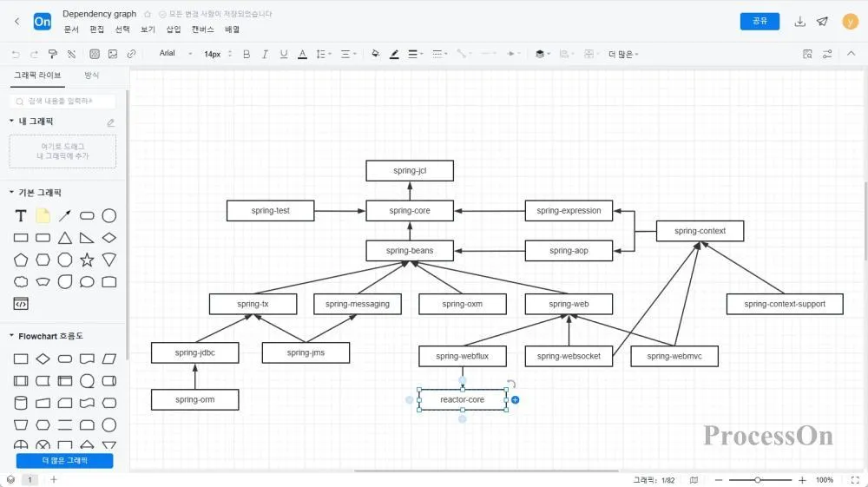Open the fill color bucket
Viewport: 868px width, 487px height.
tap(376, 54)
